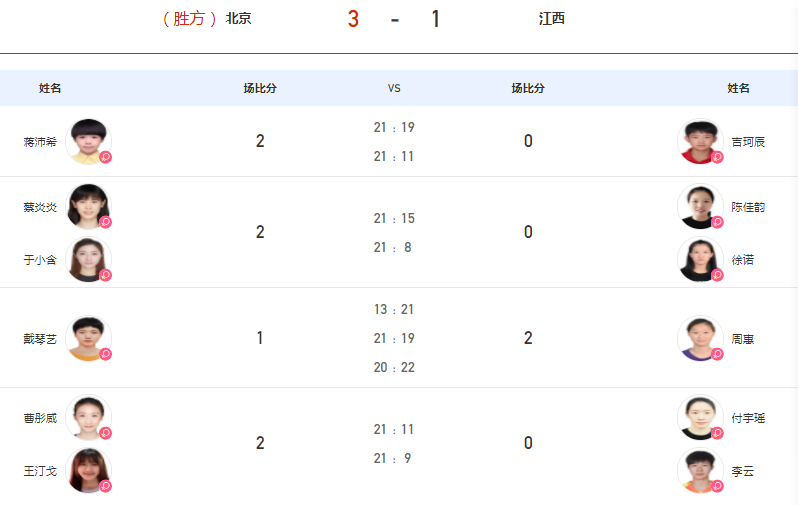Click the pink badge icon on 于小含's avatar

coord(106,275)
